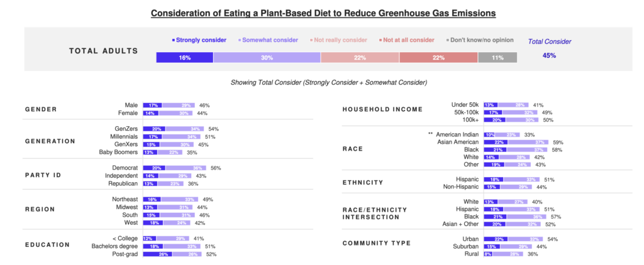Click the GenZers row label
This screenshot has width=644, height=265.
tap(126, 129)
